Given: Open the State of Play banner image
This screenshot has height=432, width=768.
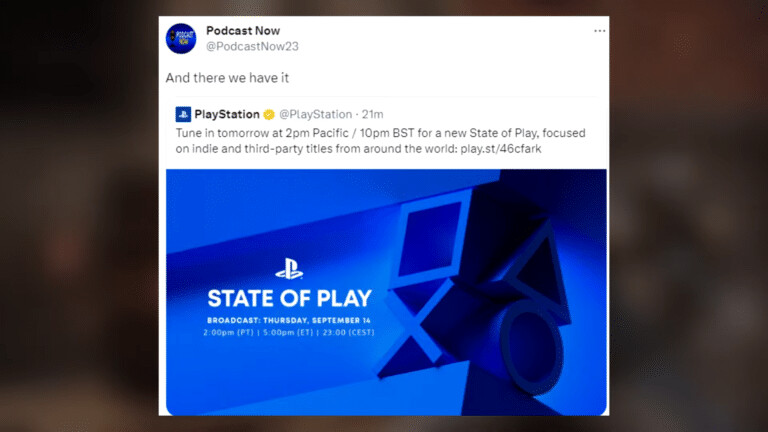Looking at the screenshot, I should tap(386, 292).
